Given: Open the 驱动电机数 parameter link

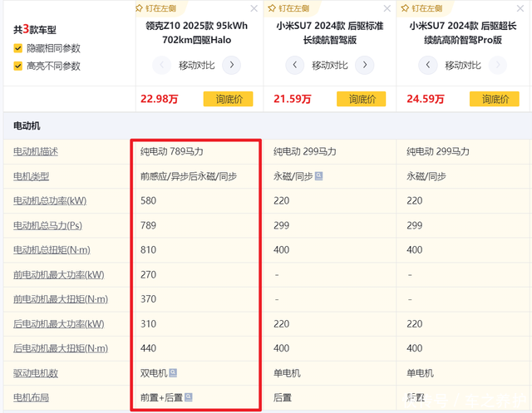Looking at the screenshot, I should [x=37, y=373].
